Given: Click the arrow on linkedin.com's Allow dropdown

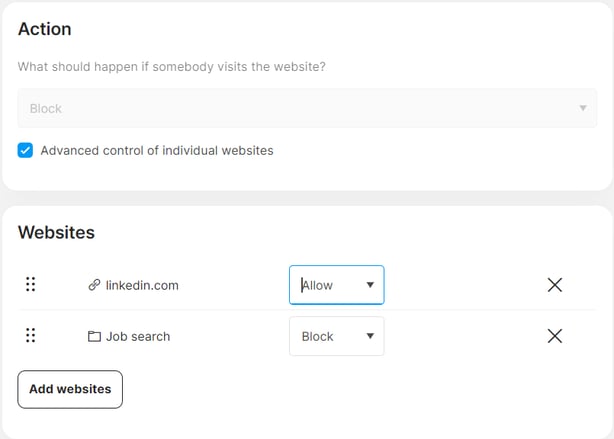Looking at the screenshot, I should point(370,285).
